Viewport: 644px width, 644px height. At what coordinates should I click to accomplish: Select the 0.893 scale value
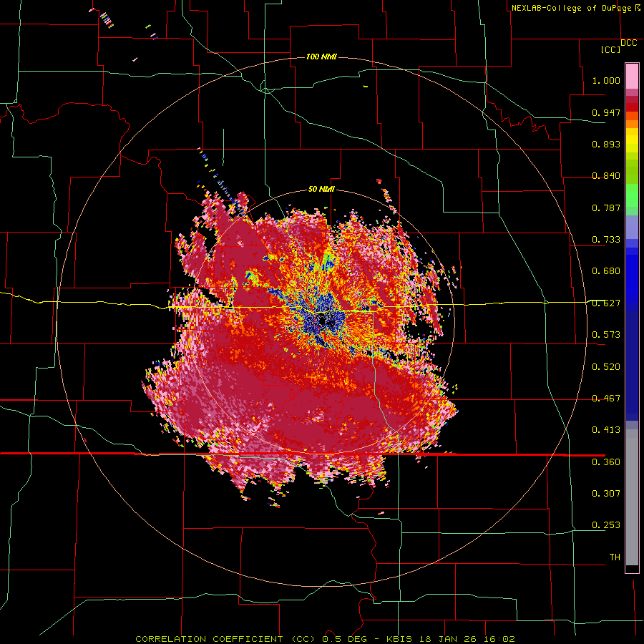tap(606, 144)
